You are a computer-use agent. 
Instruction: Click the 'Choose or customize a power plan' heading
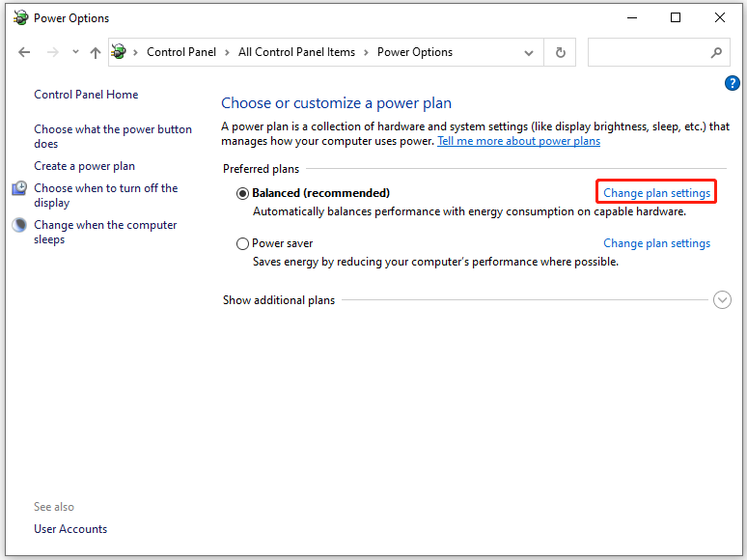336,103
